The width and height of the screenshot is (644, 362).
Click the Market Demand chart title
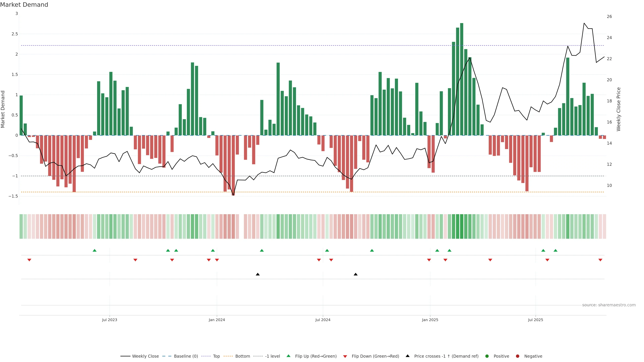(24, 5)
